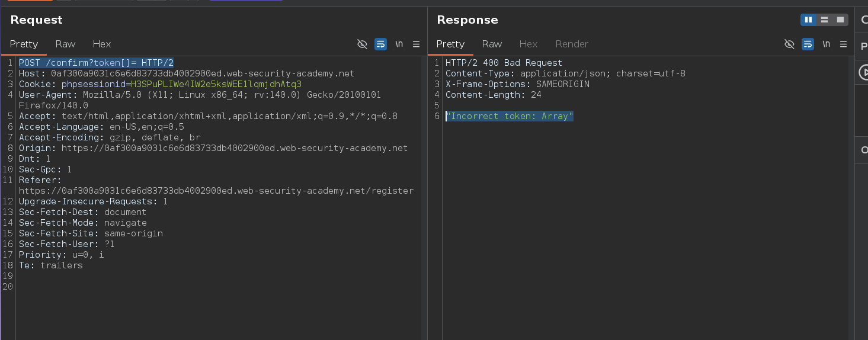Screen dimensions: 868x340
Task: Click the Firefox/140.0 continuation line
Action: coord(53,105)
